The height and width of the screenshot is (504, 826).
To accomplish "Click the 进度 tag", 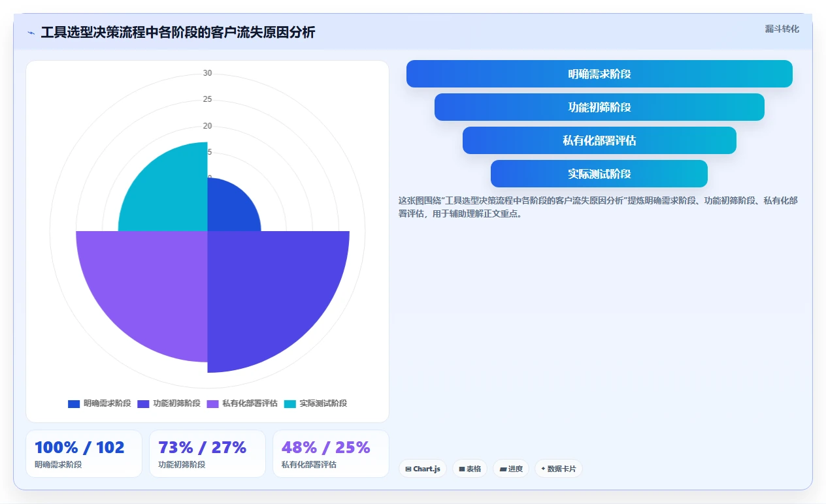I will 511,469.
